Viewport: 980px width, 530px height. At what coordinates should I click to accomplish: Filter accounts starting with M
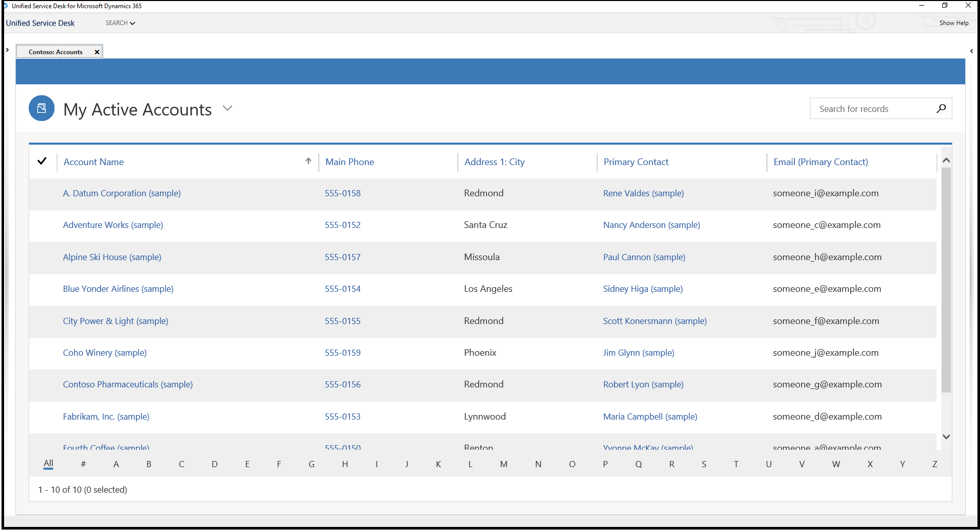[504, 464]
